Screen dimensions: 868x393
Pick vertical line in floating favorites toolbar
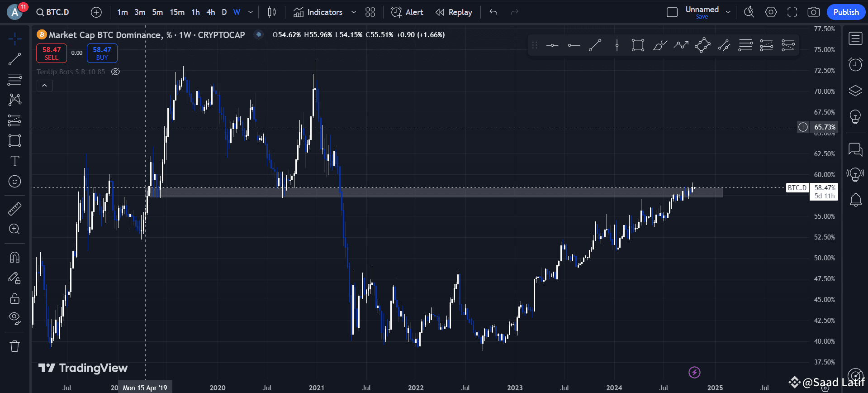coord(617,45)
